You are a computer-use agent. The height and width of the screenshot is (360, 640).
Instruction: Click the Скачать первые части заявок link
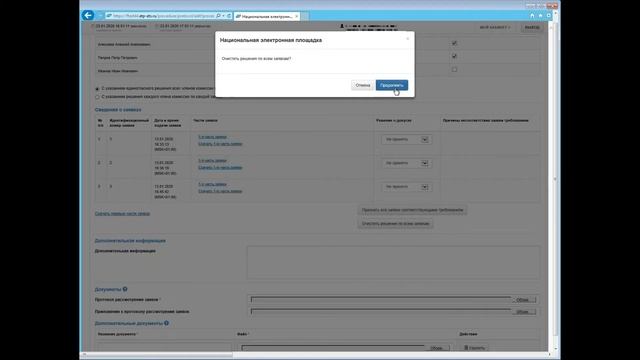point(122,214)
